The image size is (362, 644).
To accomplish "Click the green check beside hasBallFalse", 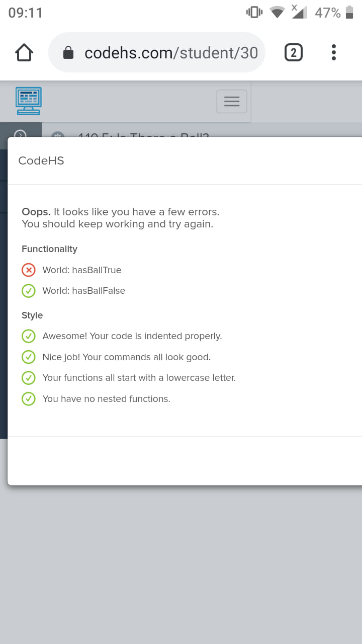I will (29, 291).
